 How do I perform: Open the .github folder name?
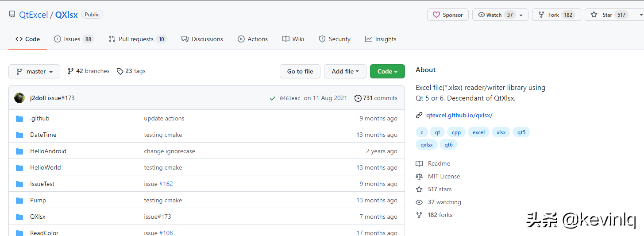click(40, 118)
